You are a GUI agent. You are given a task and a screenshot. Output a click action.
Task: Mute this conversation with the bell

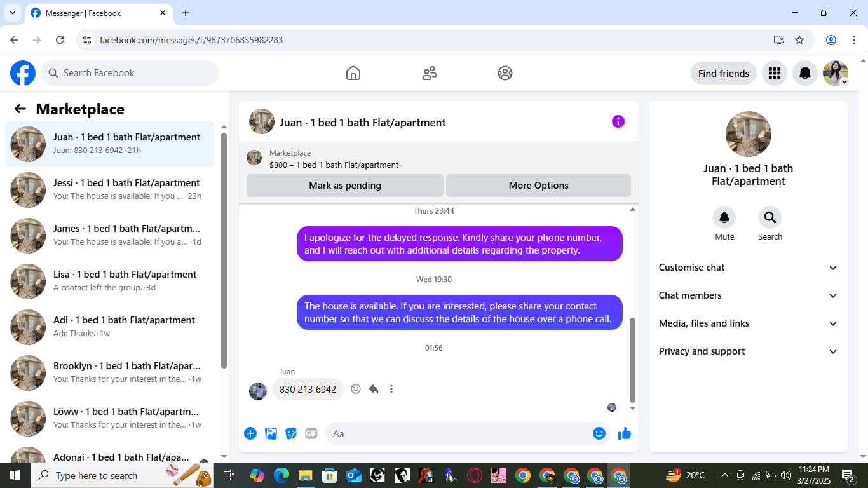(x=724, y=217)
